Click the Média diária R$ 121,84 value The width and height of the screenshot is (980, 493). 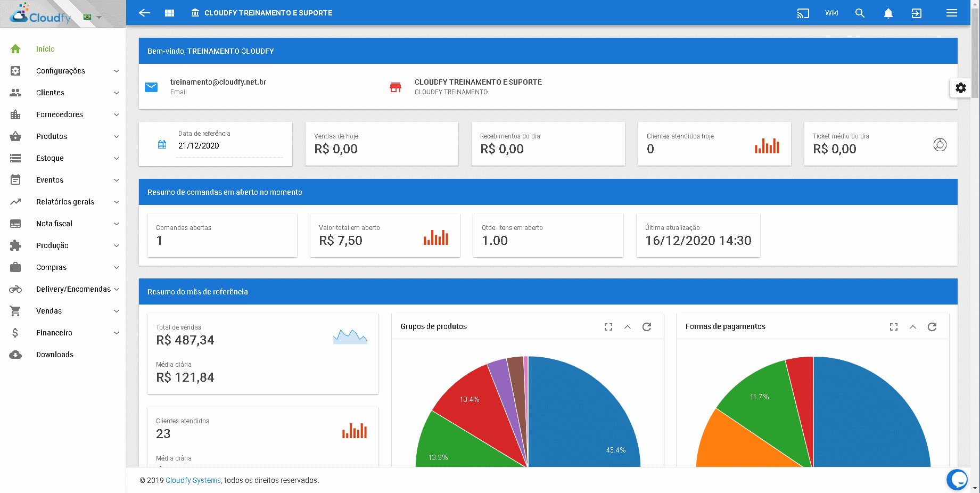(x=185, y=377)
